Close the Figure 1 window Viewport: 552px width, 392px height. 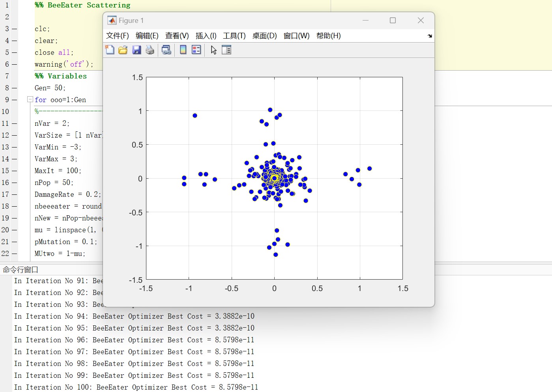pyautogui.click(x=421, y=21)
